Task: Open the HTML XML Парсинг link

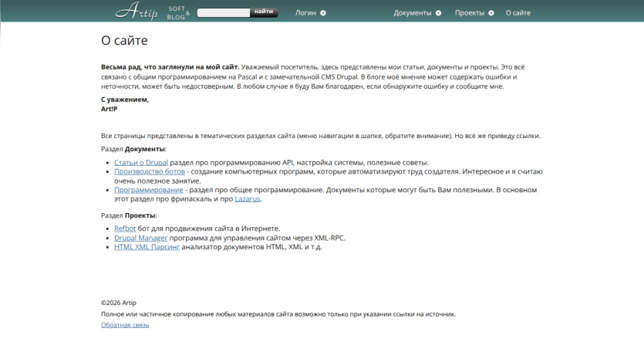Action: [x=147, y=247]
